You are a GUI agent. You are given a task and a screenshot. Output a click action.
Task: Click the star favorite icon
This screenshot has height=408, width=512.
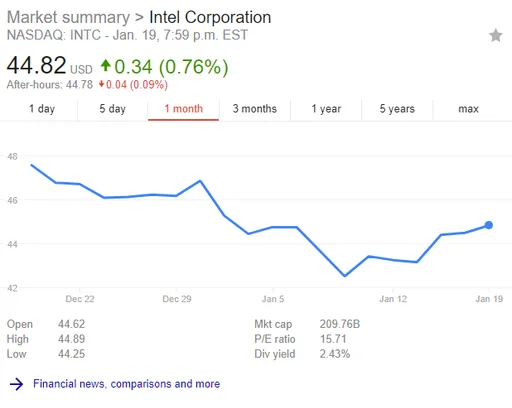point(496,35)
